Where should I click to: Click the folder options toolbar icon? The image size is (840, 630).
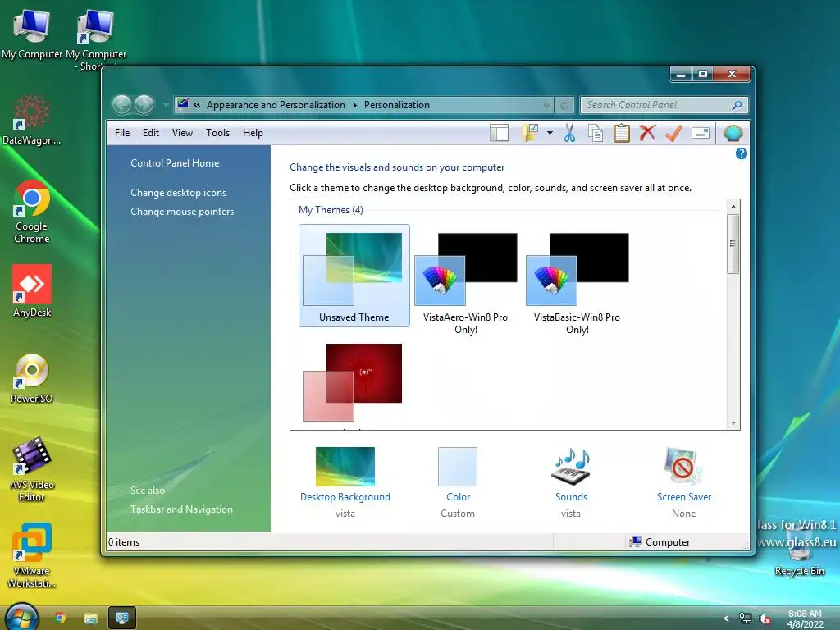(530, 133)
